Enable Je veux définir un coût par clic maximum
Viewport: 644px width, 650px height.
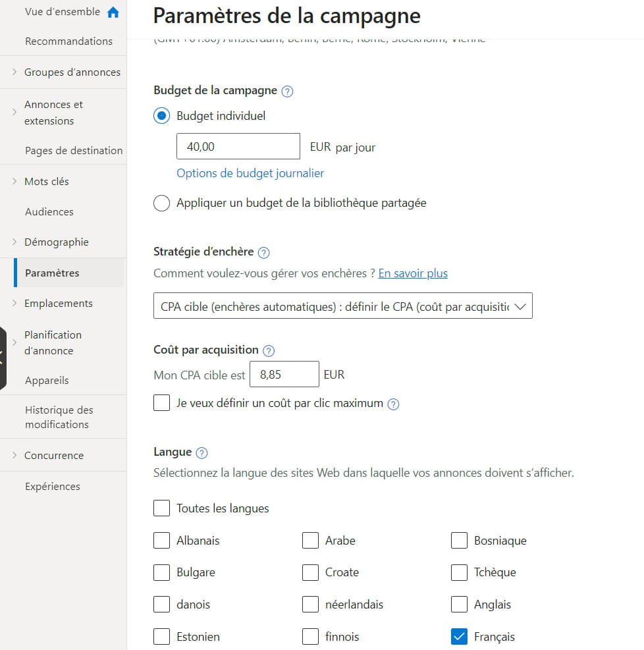coord(161,402)
